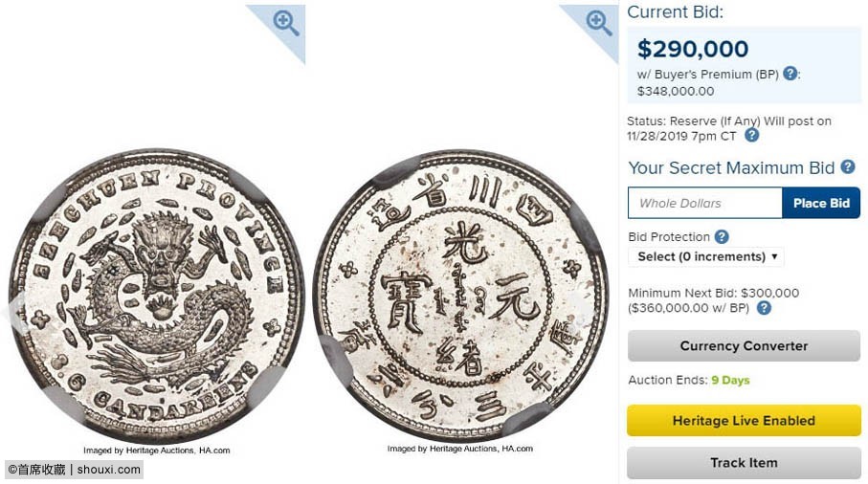
Task: Go to previous image with left arrow
Action: pyautogui.click(x=13, y=308)
